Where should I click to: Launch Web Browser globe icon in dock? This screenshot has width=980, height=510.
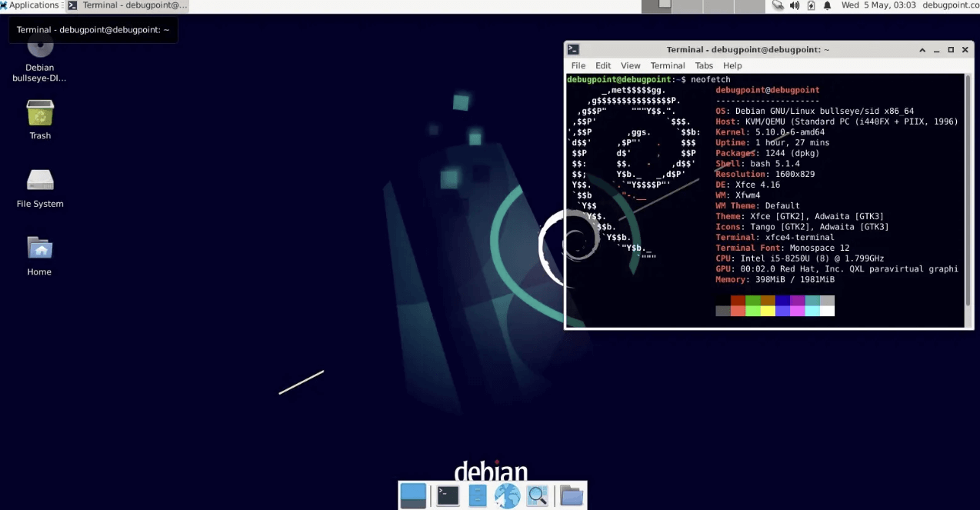508,496
